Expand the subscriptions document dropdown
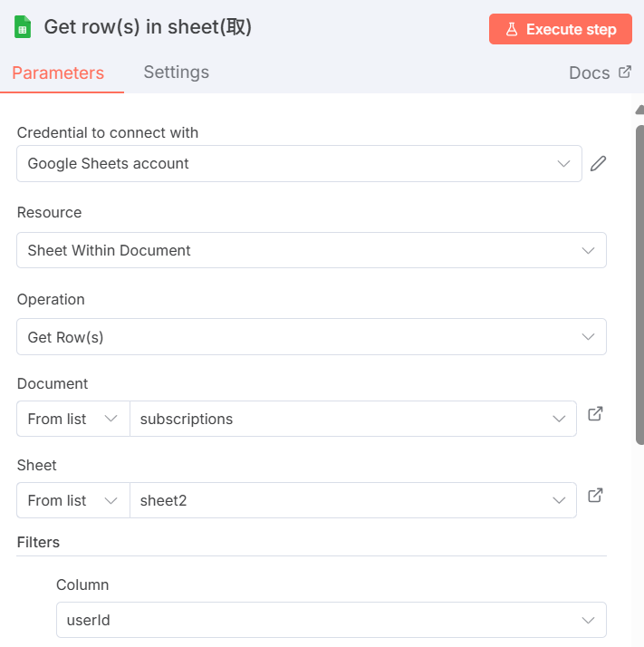 click(x=353, y=419)
